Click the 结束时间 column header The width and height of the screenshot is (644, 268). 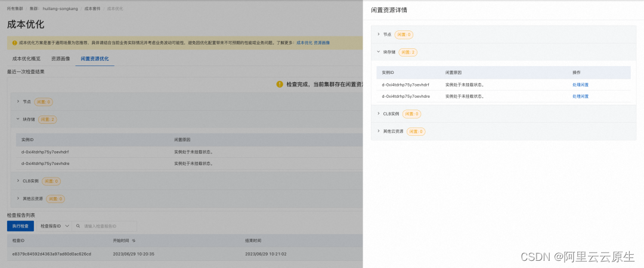coord(253,241)
